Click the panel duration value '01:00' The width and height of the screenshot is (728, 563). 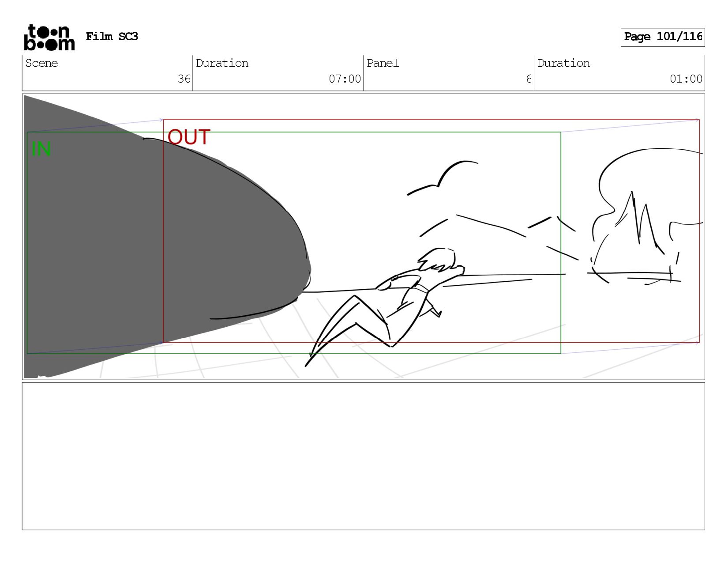(686, 79)
